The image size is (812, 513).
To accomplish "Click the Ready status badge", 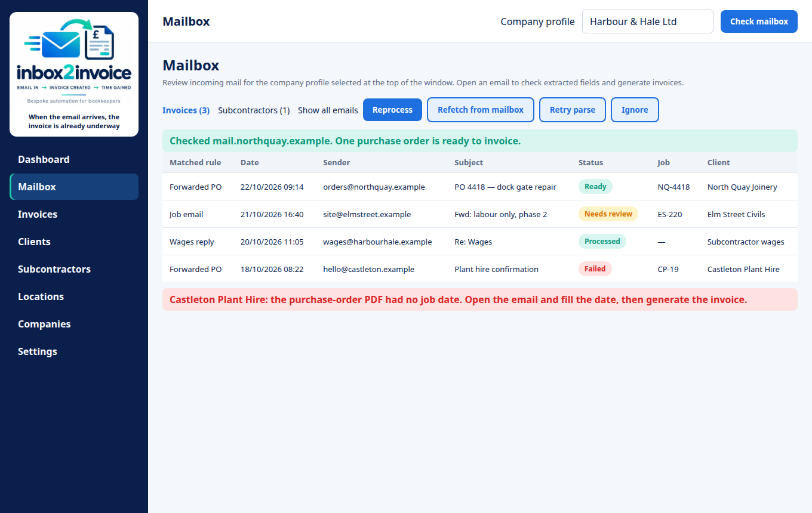I will point(595,187).
